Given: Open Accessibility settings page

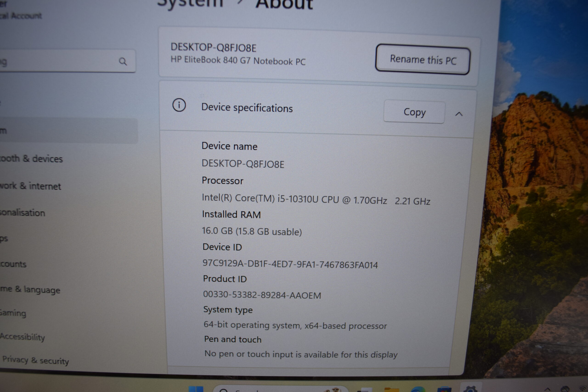Looking at the screenshot, I should [23, 337].
